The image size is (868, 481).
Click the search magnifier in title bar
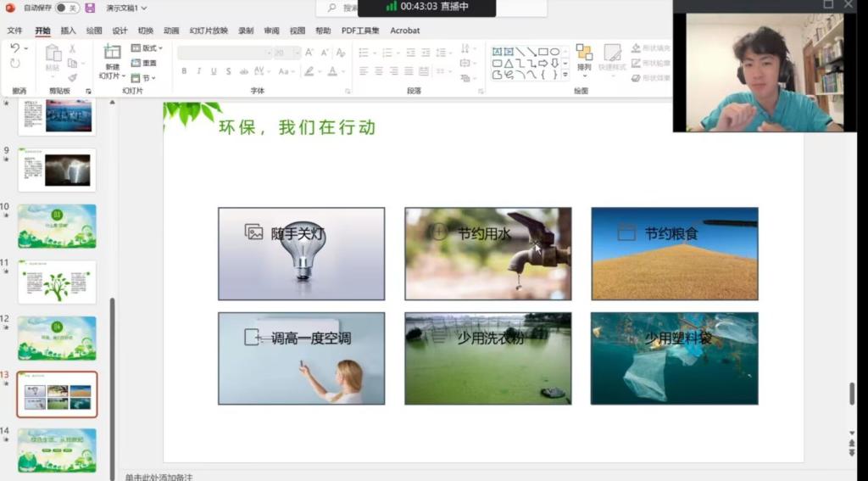(331, 8)
